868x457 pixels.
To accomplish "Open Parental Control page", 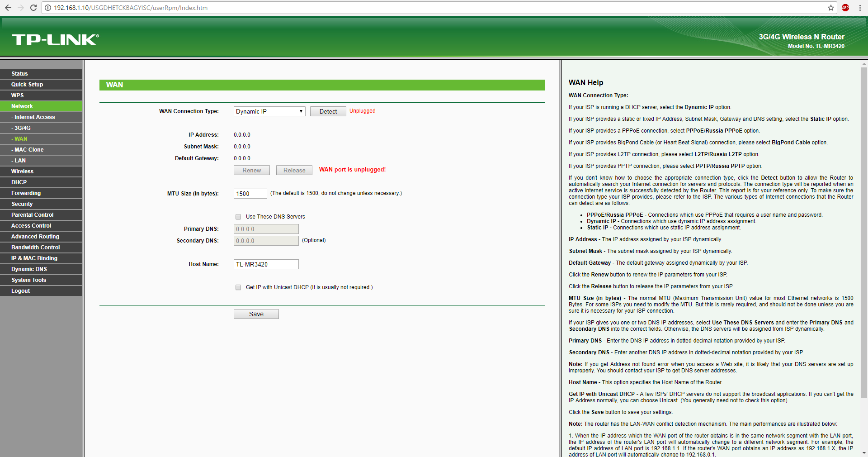I will click(x=41, y=215).
